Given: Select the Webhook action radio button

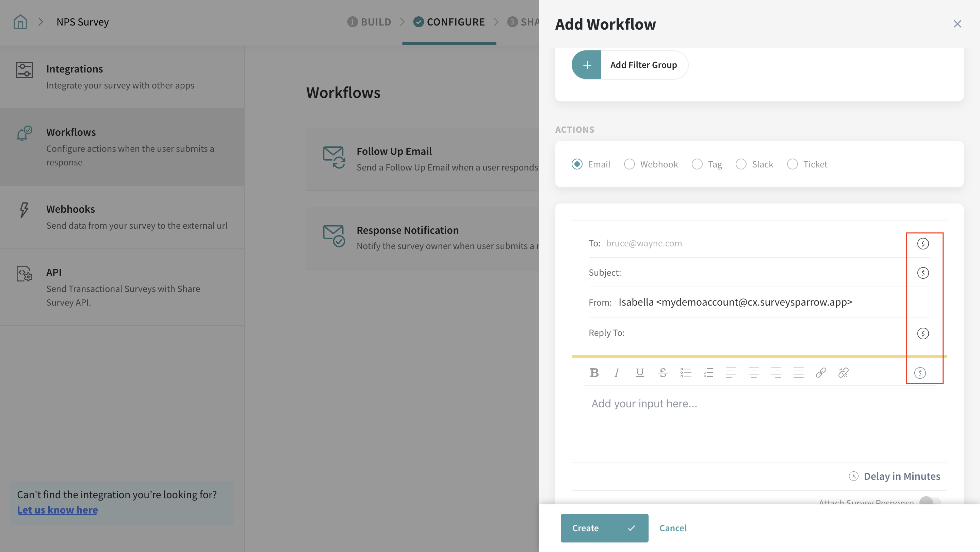Looking at the screenshot, I should (629, 164).
